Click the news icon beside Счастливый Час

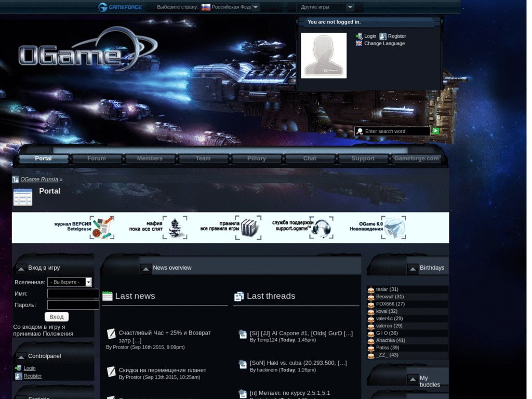point(111,334)
